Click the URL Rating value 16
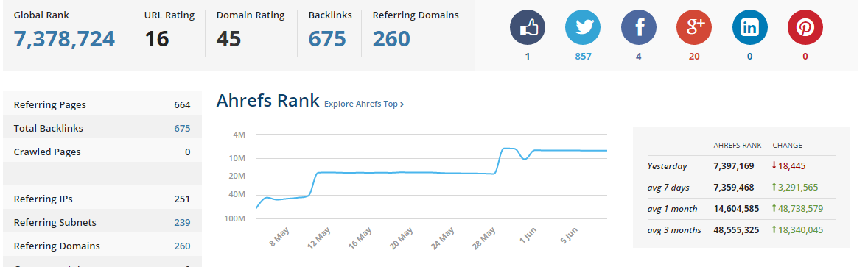The height and width of the screenshot is (267, 868). click(157, 39)
